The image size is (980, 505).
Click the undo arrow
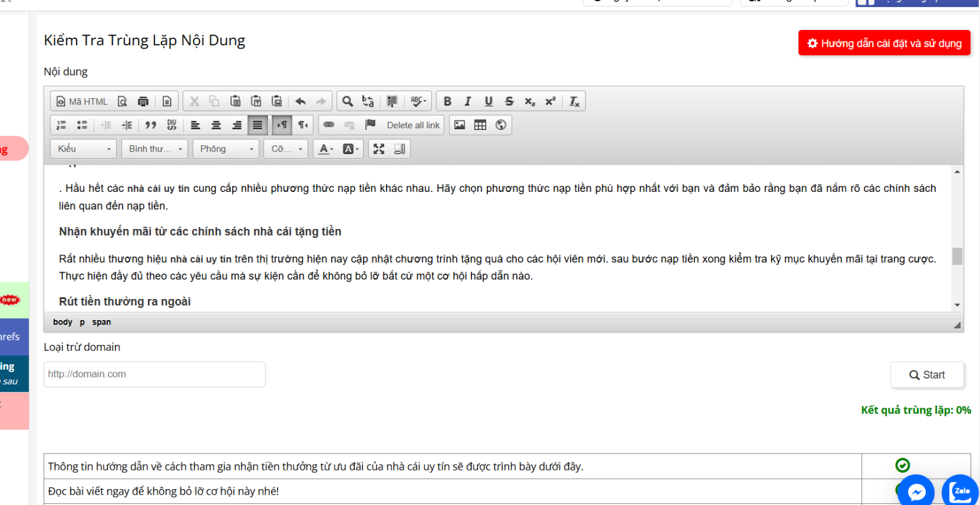(301, 101)
